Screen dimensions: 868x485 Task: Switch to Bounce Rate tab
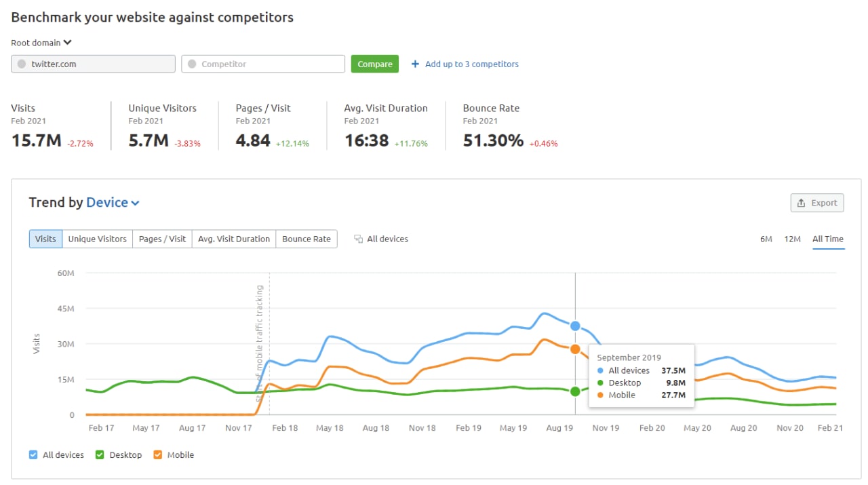tap(307, 239)
